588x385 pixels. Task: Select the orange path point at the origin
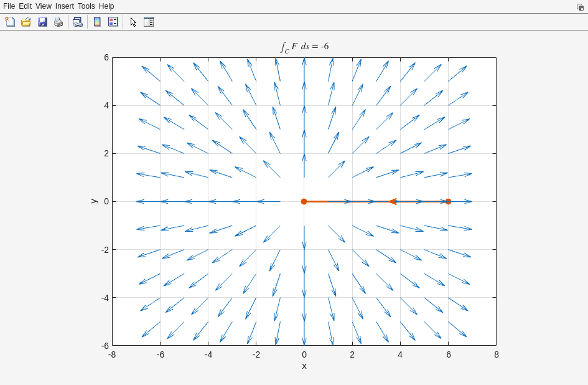point(304,201)
